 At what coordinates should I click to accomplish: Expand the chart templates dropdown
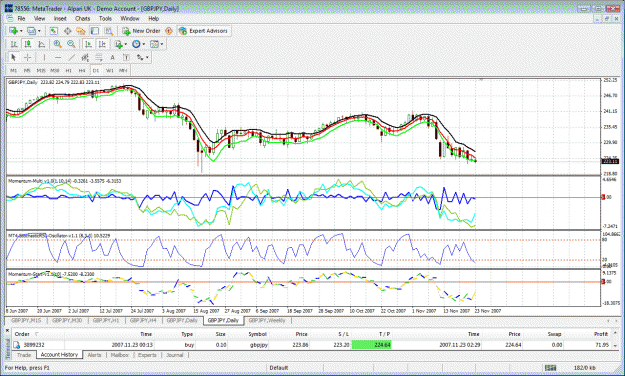162,44
